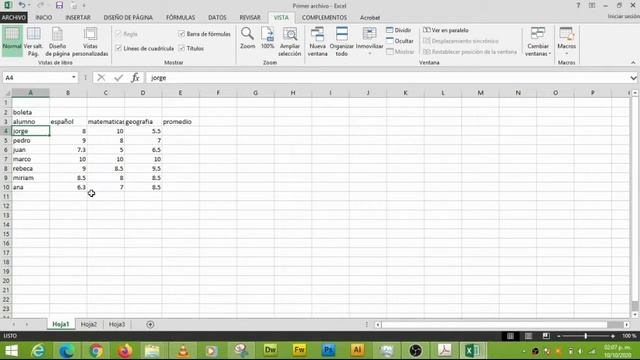The image size is (640, 360).
Task: Click Dividir window option
Action: click(x=399, y=30)
